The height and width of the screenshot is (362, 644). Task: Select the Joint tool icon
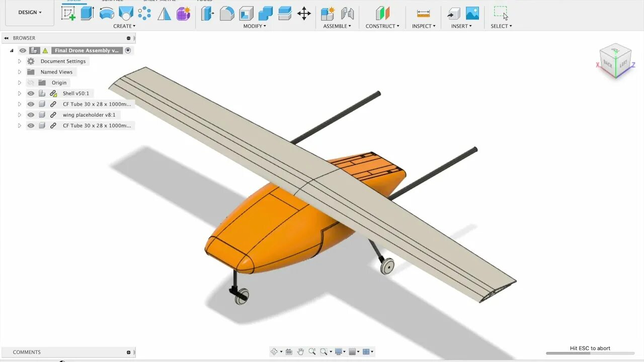[347, 13]
